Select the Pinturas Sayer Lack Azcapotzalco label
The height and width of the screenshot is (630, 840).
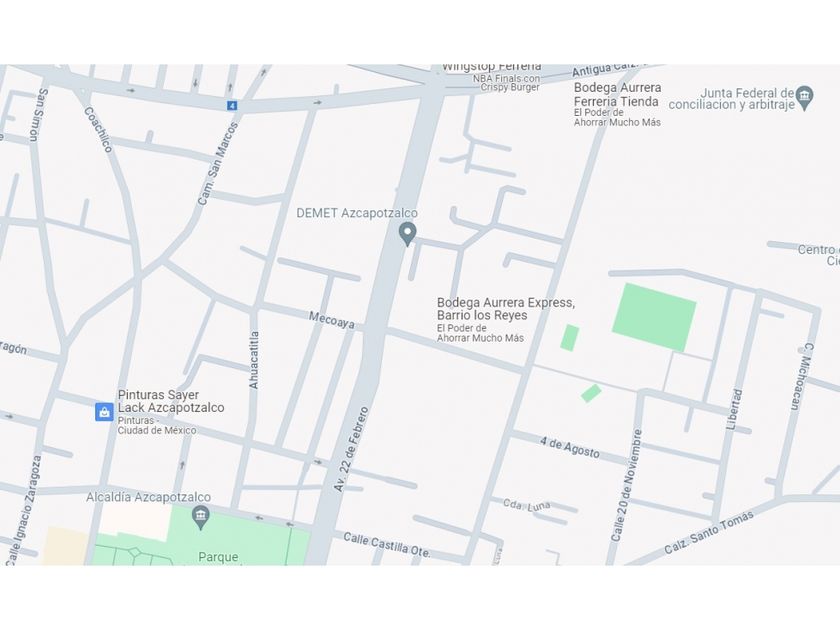click(x=171, y=401)
